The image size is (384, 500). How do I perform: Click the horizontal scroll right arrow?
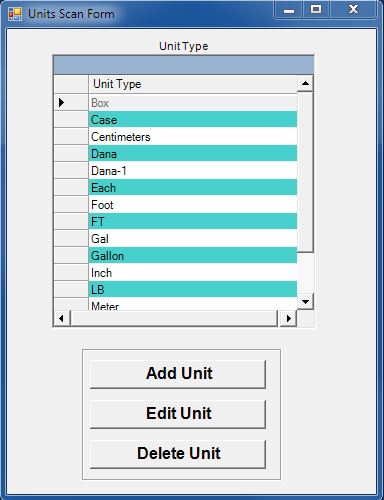tap(288, 318)
